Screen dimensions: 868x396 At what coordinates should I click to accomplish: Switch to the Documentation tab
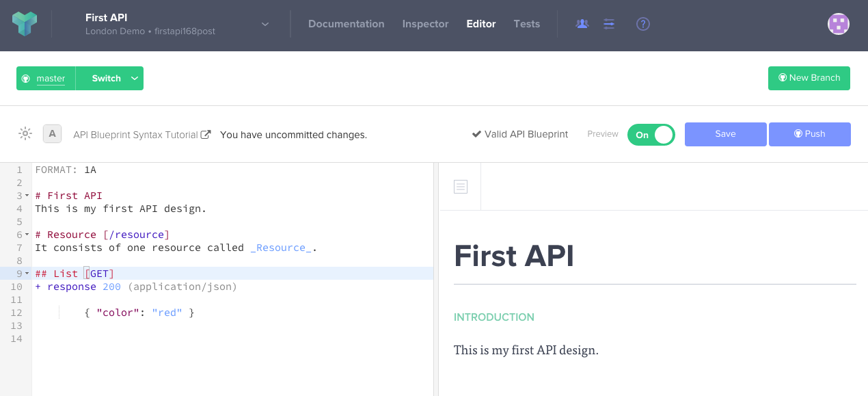[x=347, y=24]
